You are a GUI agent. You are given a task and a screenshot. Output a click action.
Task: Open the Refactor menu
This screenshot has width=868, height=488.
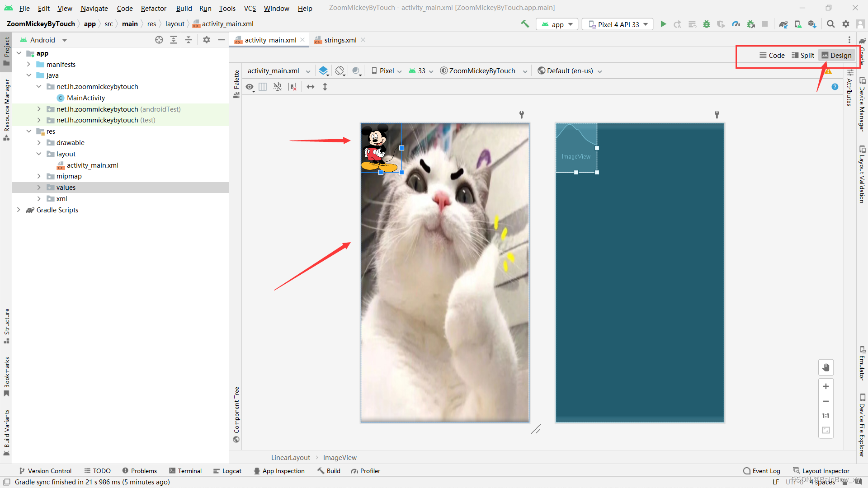(153, 8)
